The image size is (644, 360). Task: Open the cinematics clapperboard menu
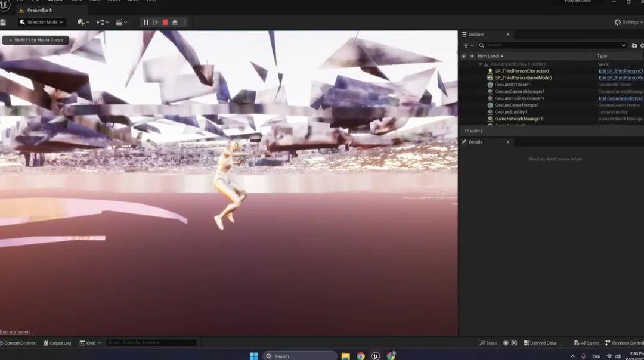121,22
